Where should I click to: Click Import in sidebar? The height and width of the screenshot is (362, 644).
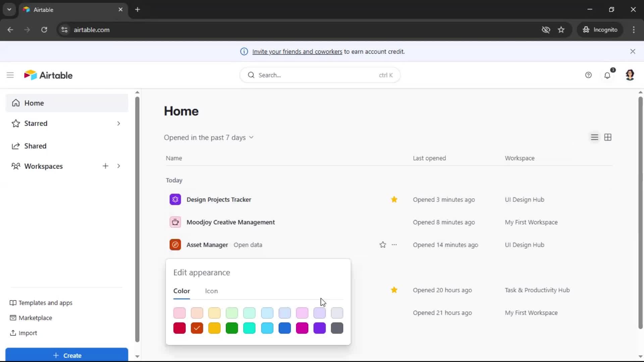[23, 333]
